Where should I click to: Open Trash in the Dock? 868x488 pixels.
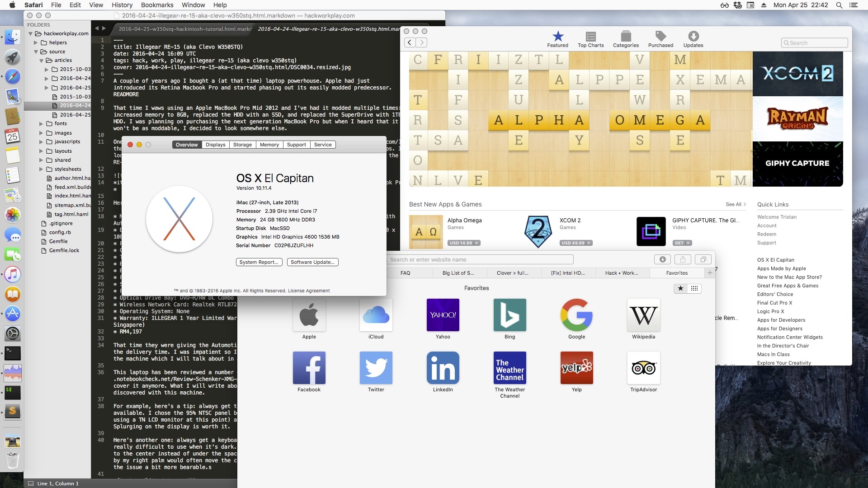point(13,460)
